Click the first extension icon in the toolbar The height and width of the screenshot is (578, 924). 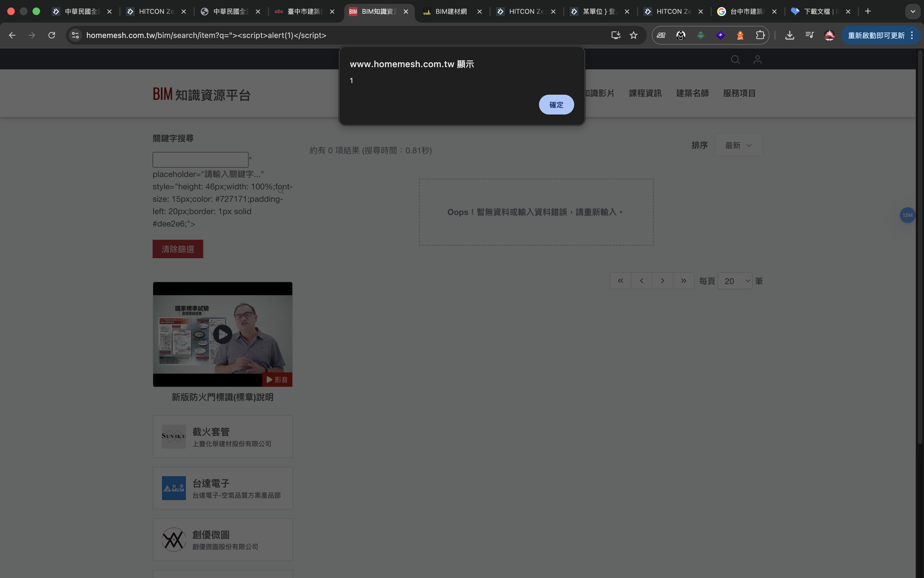[661, 35]
